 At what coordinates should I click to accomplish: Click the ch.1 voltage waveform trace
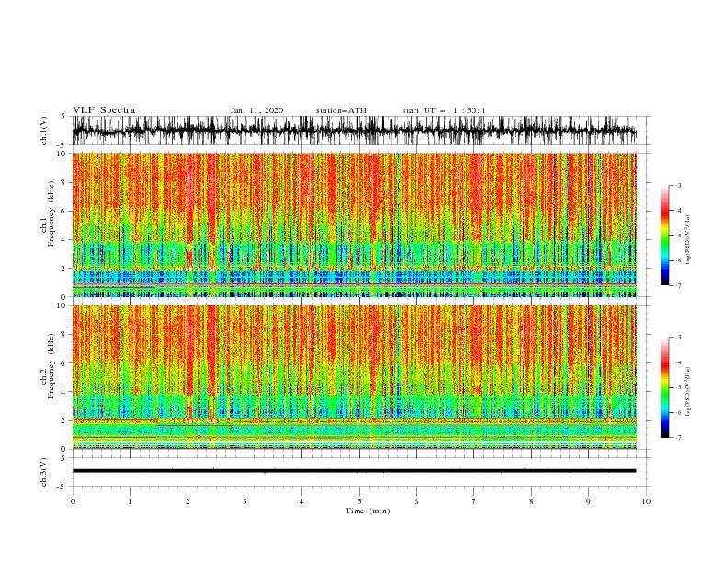tap(354, 131)
